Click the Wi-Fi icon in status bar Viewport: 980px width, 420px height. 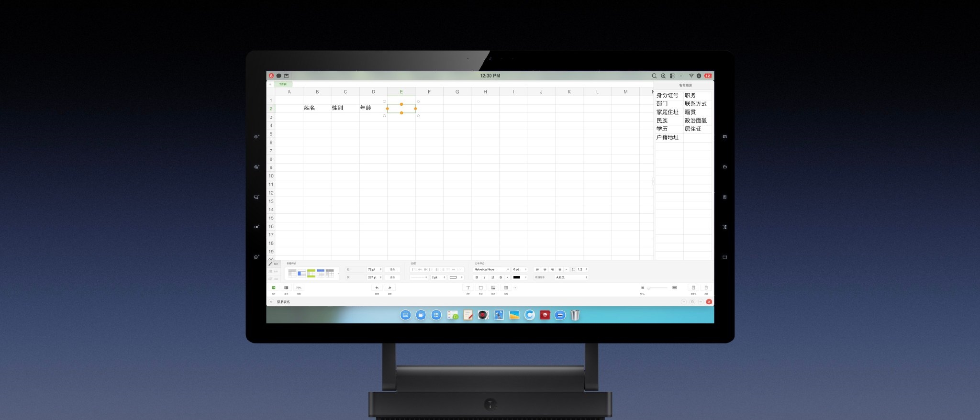pos(691,76)
